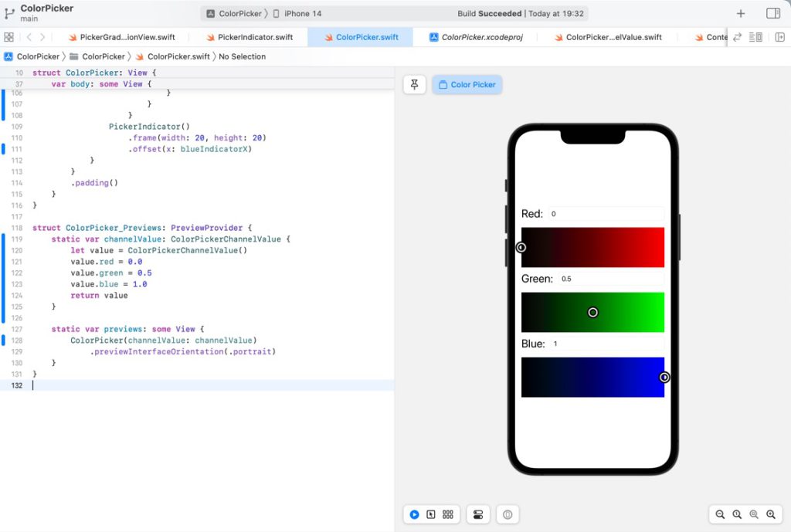Click the .offset(x: blueIndicatorX) line

[190, 149]
